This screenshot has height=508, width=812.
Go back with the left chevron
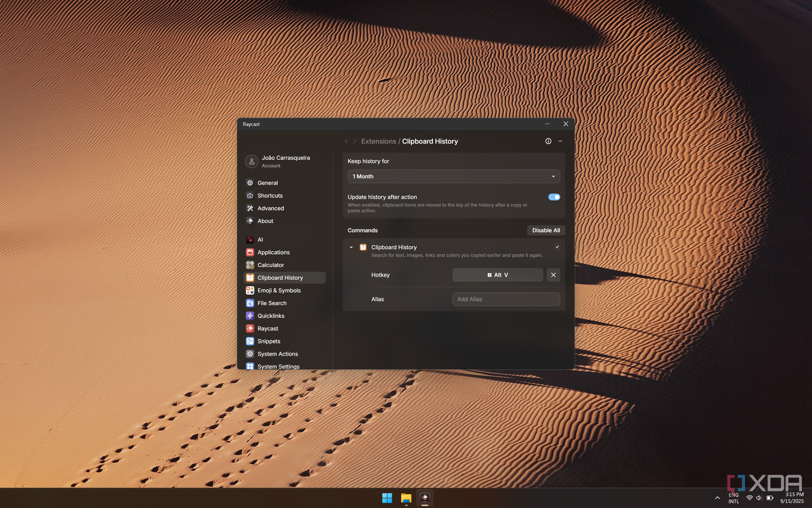point(346,141)
